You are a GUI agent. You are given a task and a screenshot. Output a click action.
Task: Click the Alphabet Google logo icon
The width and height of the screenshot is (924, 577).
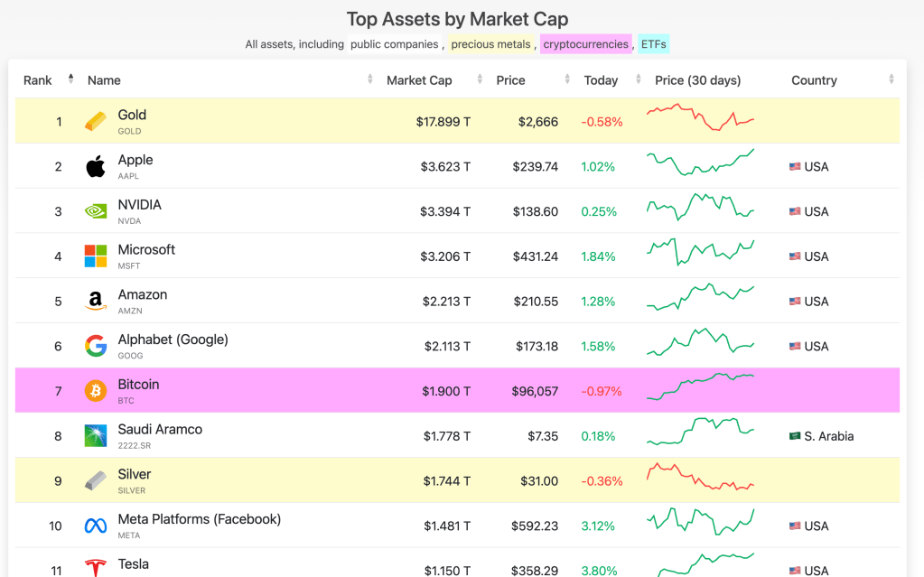[96, 346]
